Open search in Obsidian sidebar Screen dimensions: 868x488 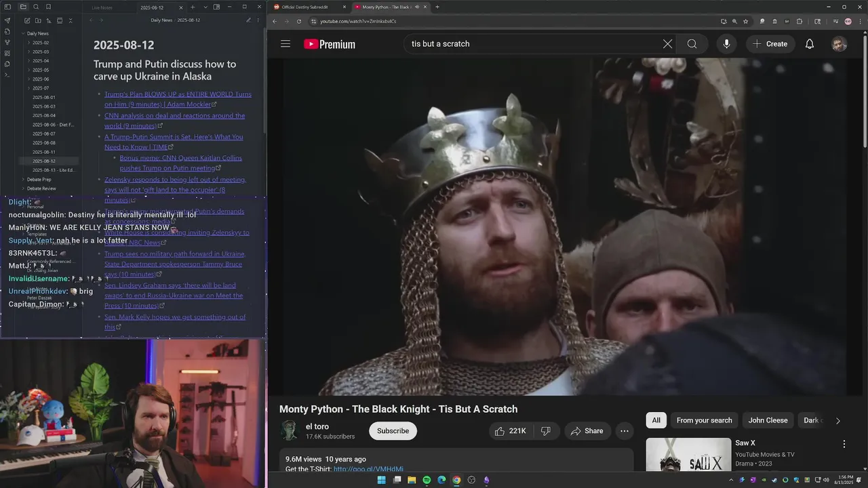[x=36, y=7]
